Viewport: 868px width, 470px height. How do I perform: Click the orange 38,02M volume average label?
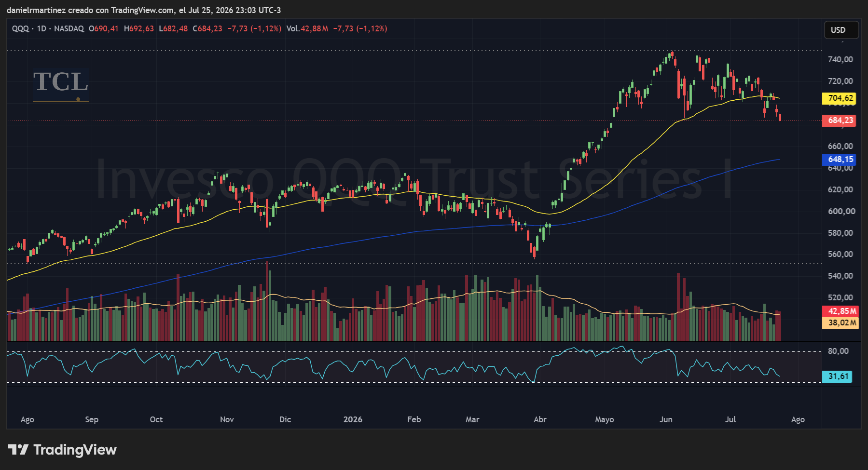point(840,323)
